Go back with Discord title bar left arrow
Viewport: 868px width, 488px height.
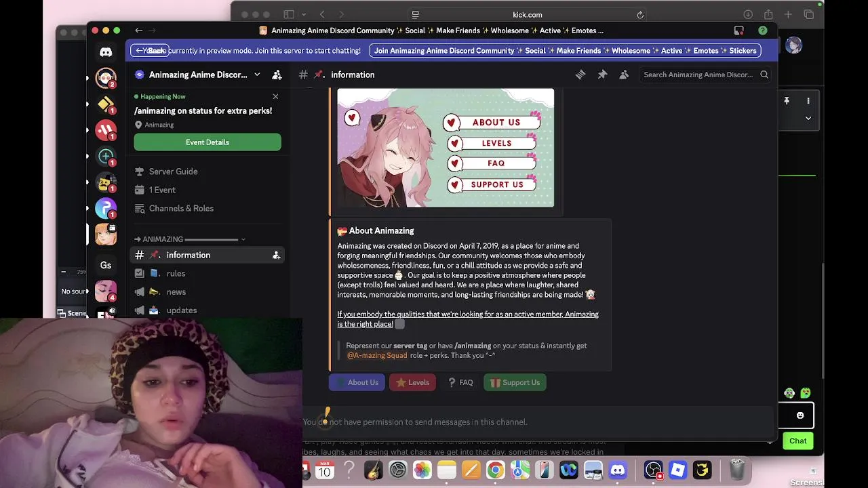pos(138,30)
